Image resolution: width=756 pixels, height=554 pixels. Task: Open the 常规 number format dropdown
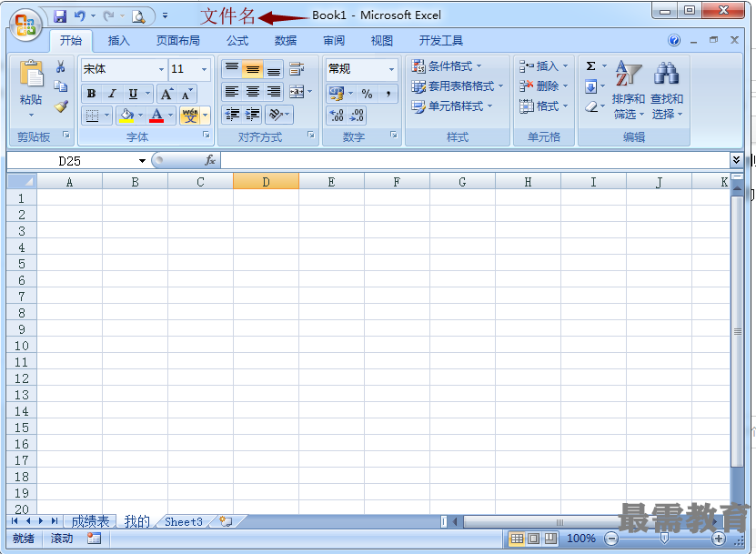point(391,69)
